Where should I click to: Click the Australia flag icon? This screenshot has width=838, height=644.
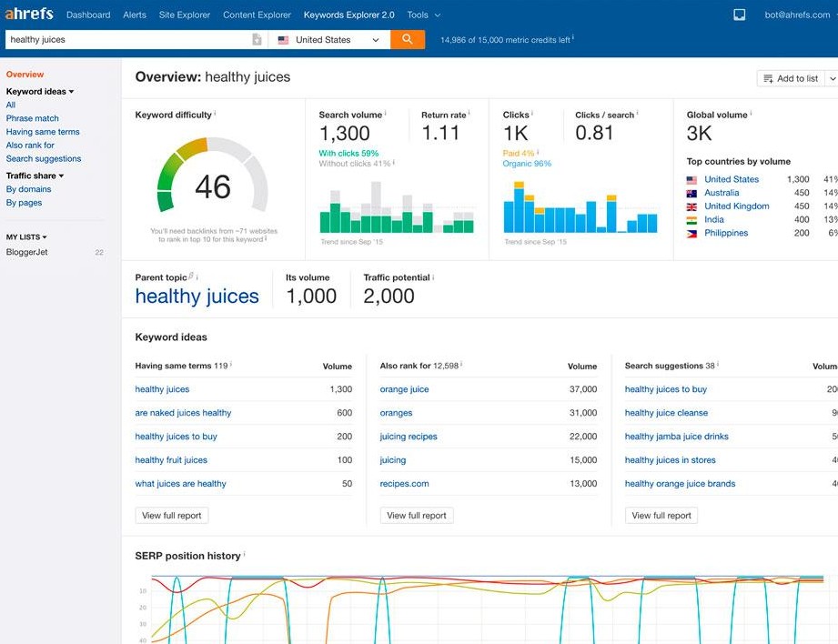coord(692,193)
